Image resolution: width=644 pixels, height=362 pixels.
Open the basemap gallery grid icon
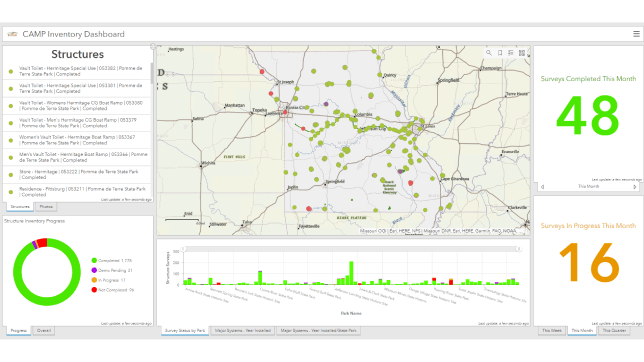[x=522, y=53]
